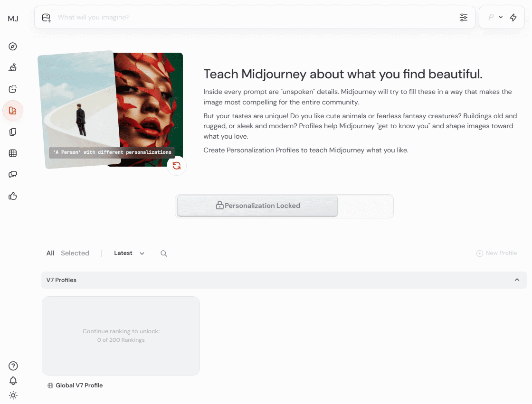
Task: Click the Personalization Locked button
Action: [257, 206]
